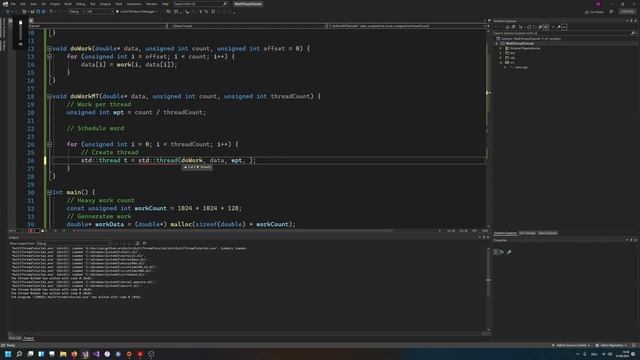Click the parameter info popup next-overload arrow

pos(198,167)
